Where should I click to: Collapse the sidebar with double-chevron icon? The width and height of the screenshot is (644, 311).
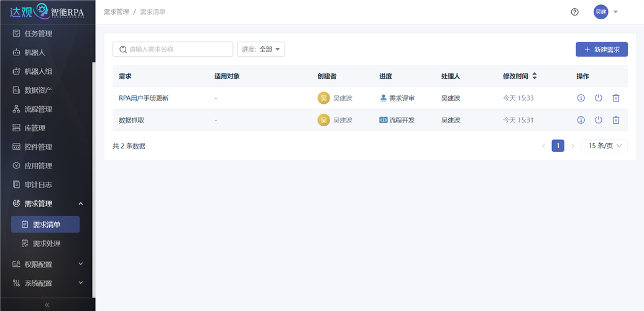47,305
